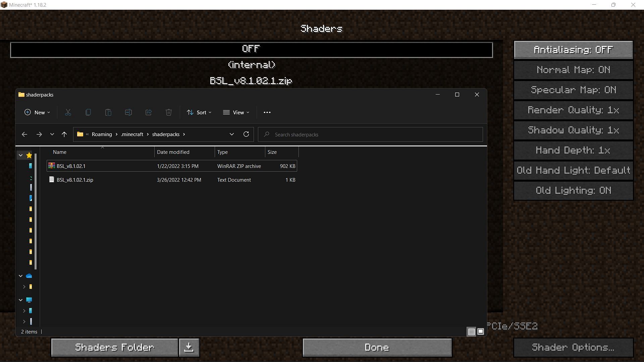Screen dimensions: 644x362
Task: Click the Up one level arrow
Action: pyautogui.click(x=64, y=134)
